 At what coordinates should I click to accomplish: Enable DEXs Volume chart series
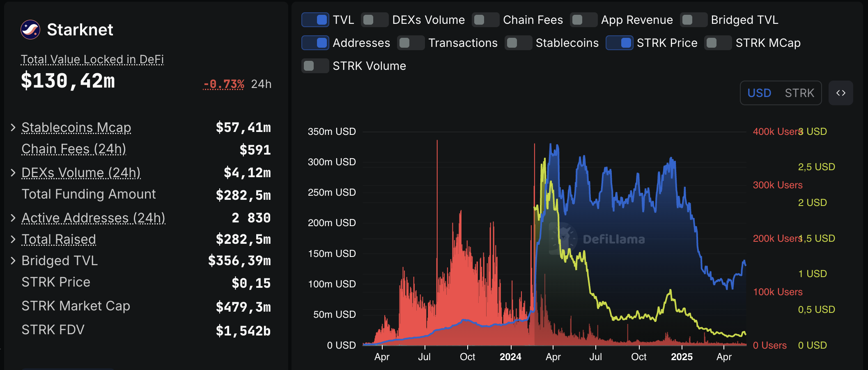coord(374,20)
